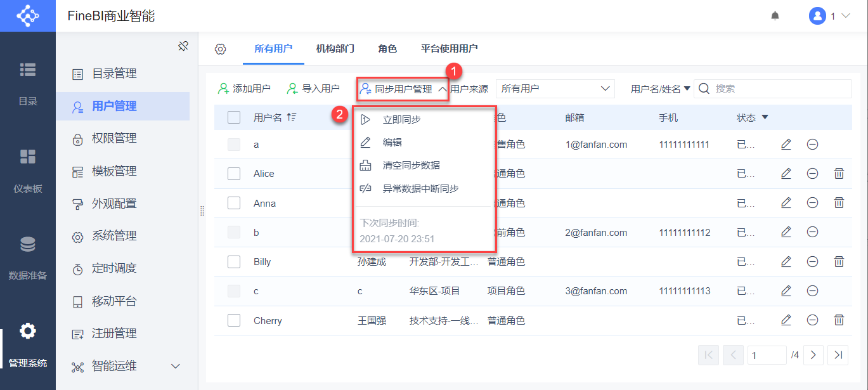This screenshot has height=390, width=868.
Task: Click the pin icon in side panel
Action: 183,46
